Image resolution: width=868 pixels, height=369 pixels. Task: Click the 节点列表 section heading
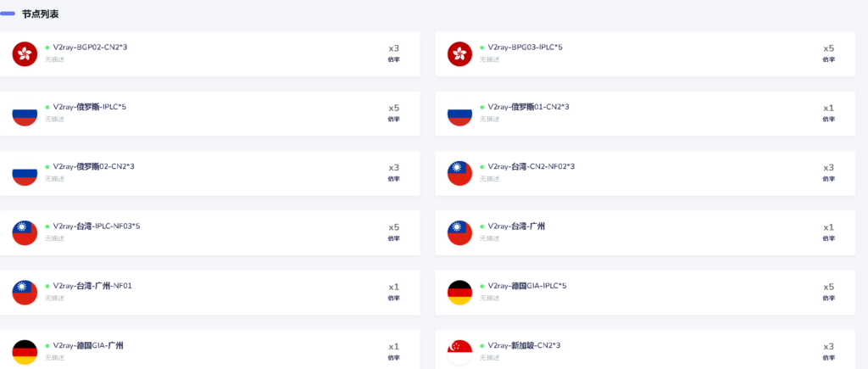41,14
